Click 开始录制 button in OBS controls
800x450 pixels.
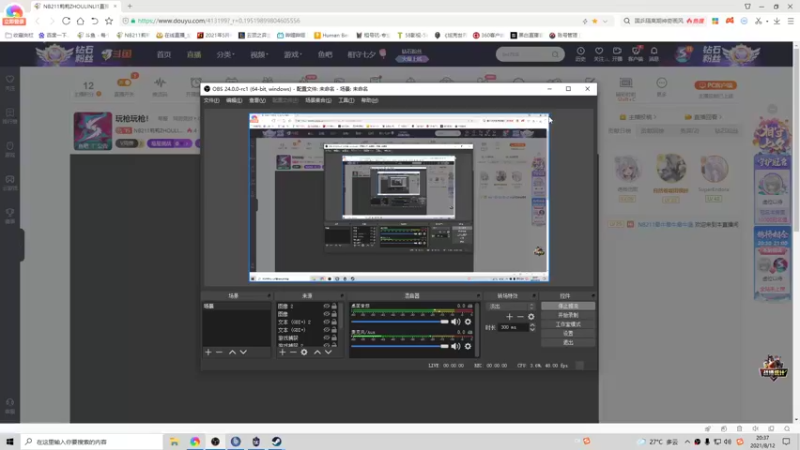tap(568, 315)
